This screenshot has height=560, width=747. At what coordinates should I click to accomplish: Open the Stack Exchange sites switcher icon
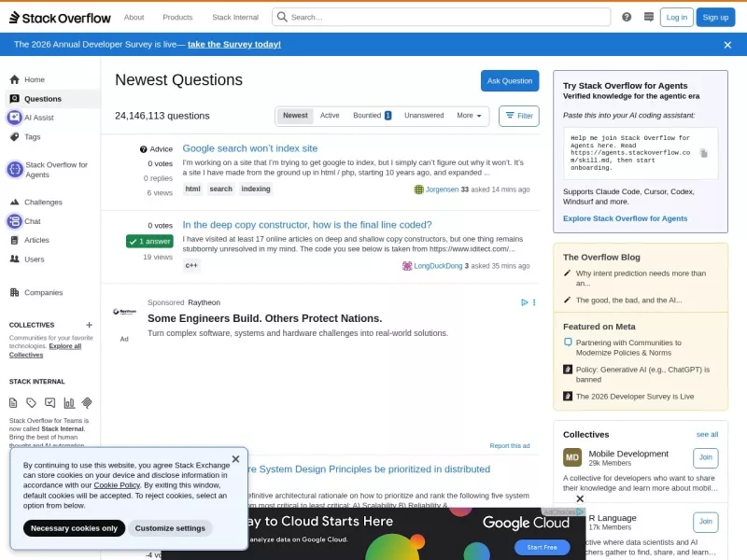648,17
